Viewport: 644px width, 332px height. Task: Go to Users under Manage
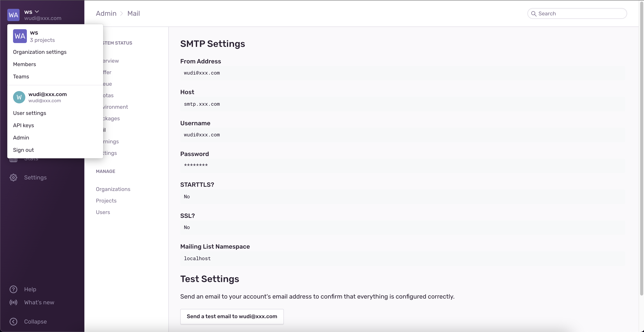103,212
